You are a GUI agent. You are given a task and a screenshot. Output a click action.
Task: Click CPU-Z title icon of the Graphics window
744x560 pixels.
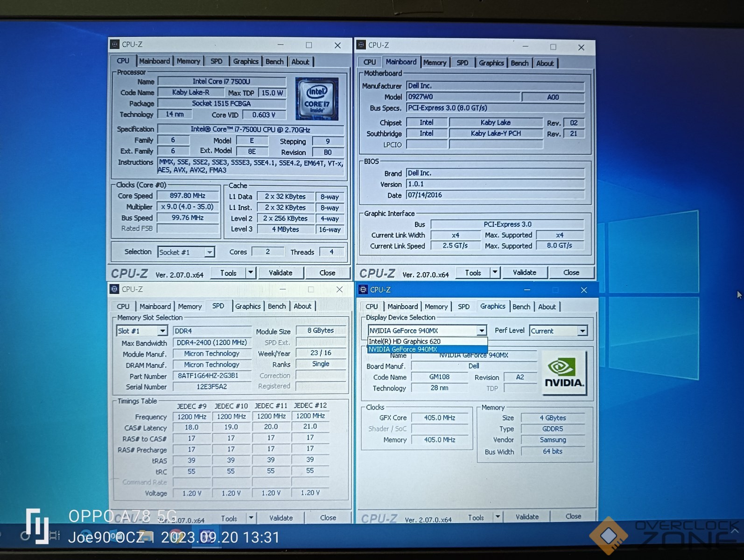click(x=363, y=290)
